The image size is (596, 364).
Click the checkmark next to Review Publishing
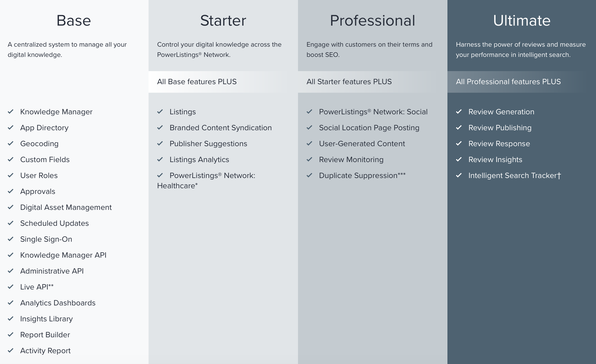pyautogui.click(x=459, y=127)
